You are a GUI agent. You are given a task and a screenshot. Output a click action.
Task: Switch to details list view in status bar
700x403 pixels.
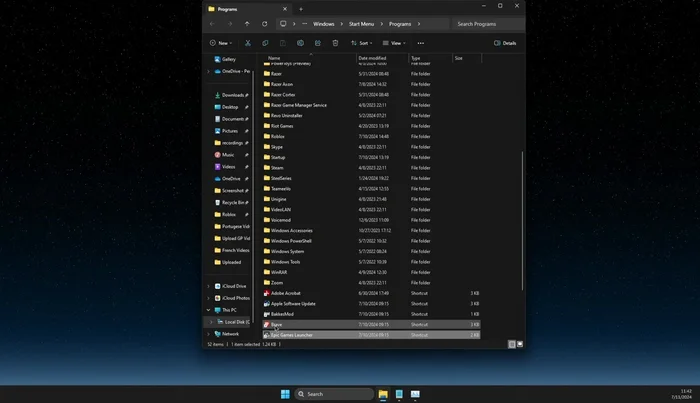click(511, 344)
